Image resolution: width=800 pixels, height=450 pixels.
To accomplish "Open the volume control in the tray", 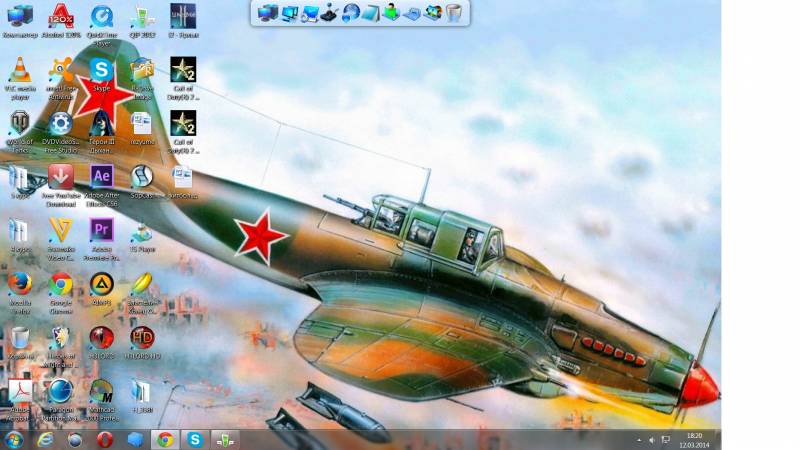I will (x=652, y=440).
